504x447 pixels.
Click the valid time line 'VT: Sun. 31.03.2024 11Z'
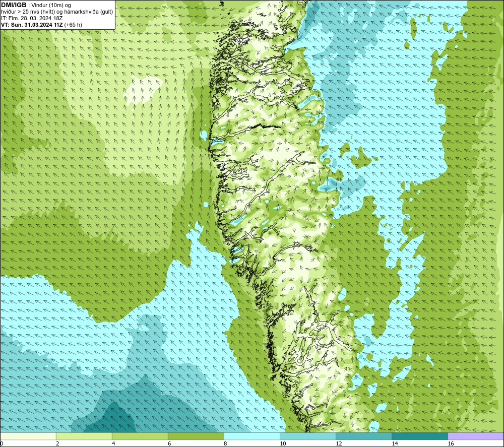click(32, 25)
